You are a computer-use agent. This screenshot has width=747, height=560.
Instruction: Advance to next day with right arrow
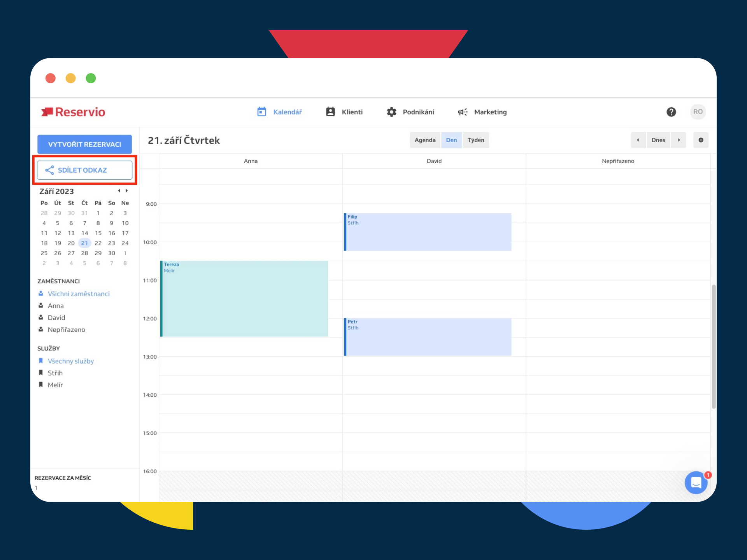[x=679, y=140]
